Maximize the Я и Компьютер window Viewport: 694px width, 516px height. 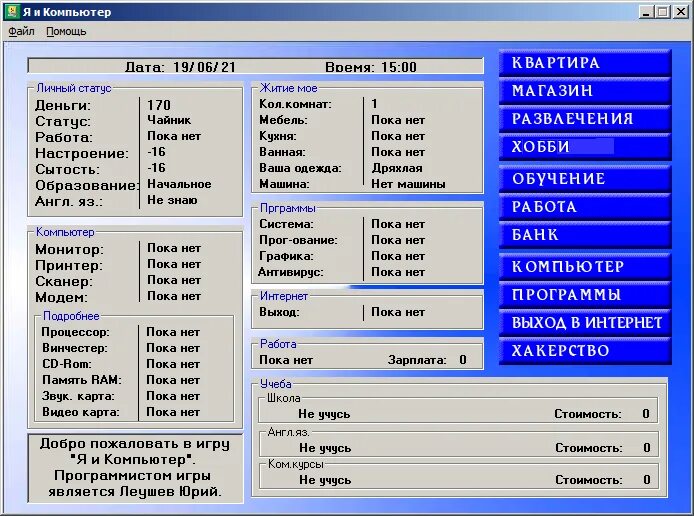(x=663, y=12)
